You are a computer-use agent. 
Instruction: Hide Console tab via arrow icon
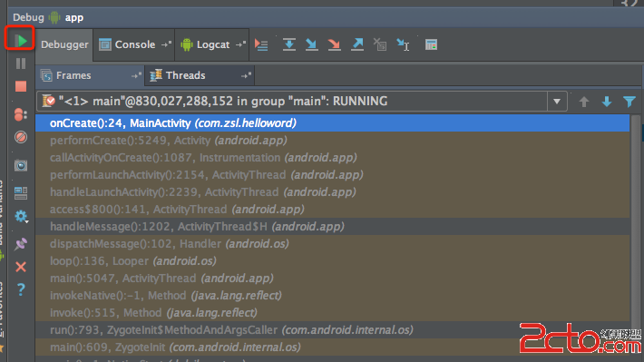166,44
